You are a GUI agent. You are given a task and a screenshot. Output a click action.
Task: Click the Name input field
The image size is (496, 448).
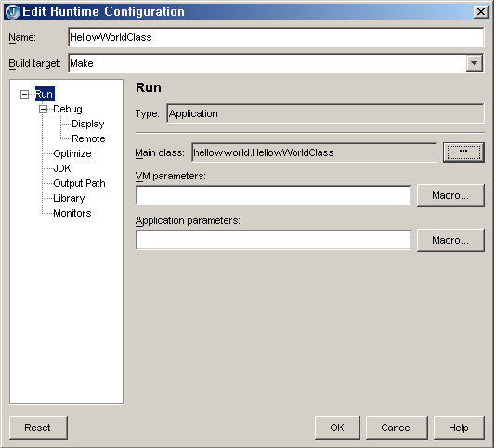(x=276, y=37)
